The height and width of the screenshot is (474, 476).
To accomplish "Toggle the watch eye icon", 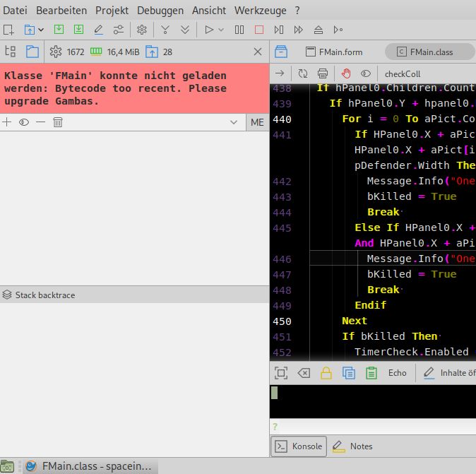I will pyautogui.click(x=24, y=122).
